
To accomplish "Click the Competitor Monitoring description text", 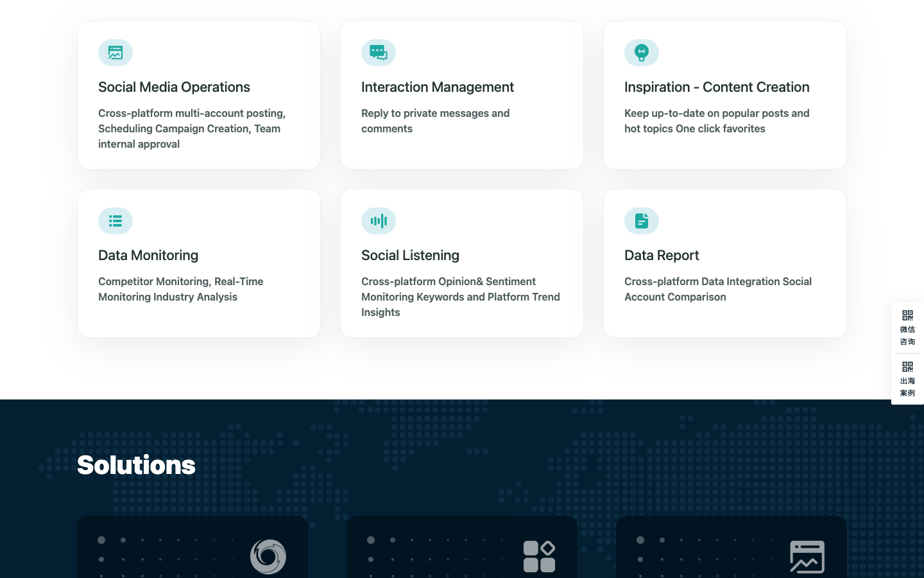I will tap(181, 289).
